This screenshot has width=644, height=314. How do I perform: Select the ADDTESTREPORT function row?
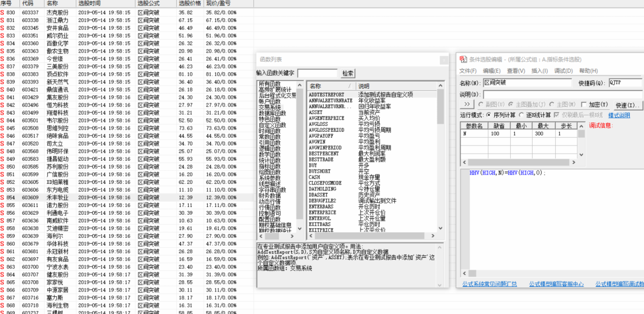point(371,95)
